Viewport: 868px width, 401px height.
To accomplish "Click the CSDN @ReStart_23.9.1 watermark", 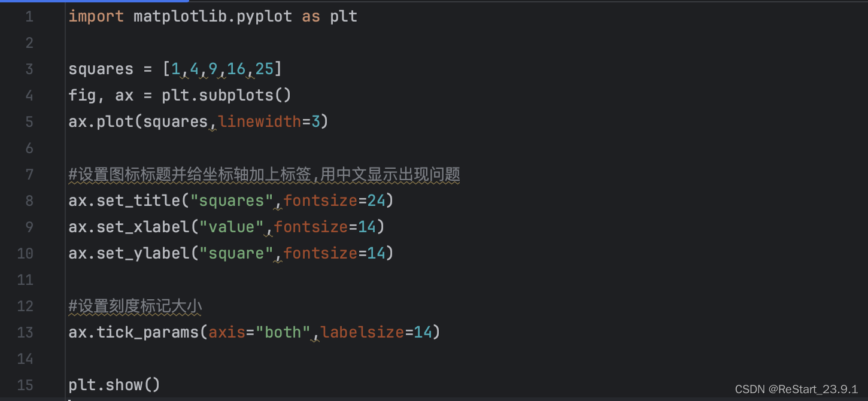I will pyautogui.click(x=796, y=389).
